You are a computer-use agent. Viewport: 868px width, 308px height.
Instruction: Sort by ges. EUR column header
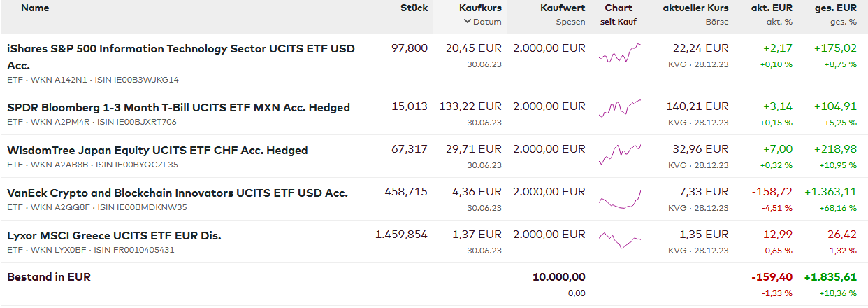(x=835, y=8)
